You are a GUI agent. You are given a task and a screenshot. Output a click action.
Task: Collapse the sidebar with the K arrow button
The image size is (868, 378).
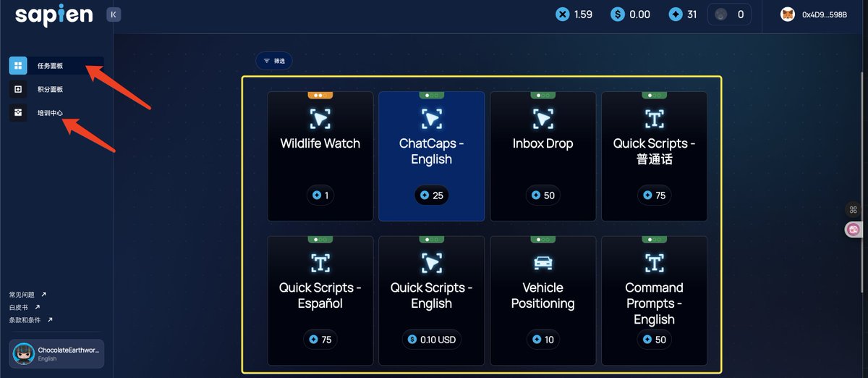tap(114, 14)
